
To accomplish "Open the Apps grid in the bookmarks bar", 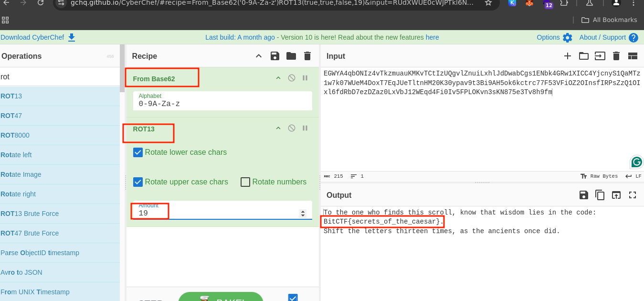I will point(5,20).
